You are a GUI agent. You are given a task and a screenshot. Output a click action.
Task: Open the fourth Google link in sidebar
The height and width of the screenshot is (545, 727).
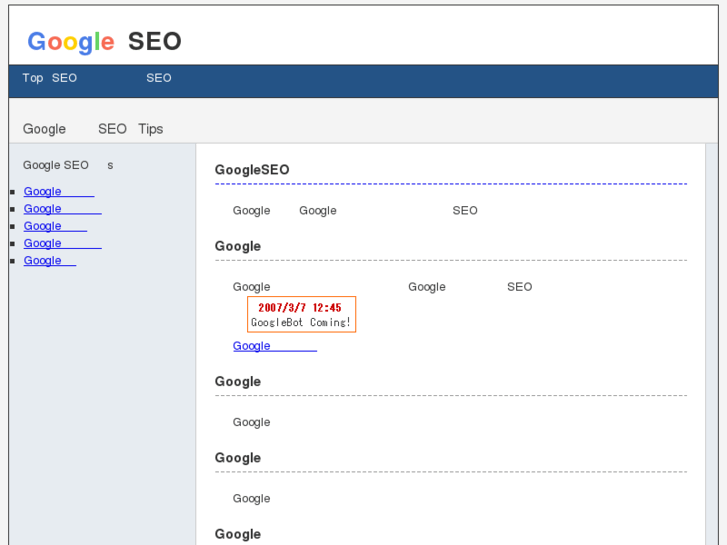click(62, 243)
